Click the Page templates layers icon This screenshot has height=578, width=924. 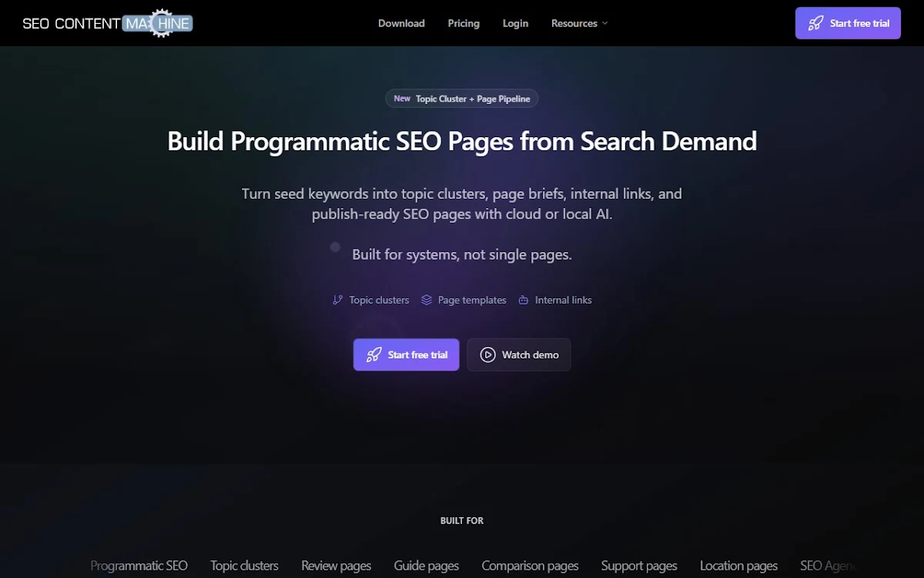coord(427,300)
